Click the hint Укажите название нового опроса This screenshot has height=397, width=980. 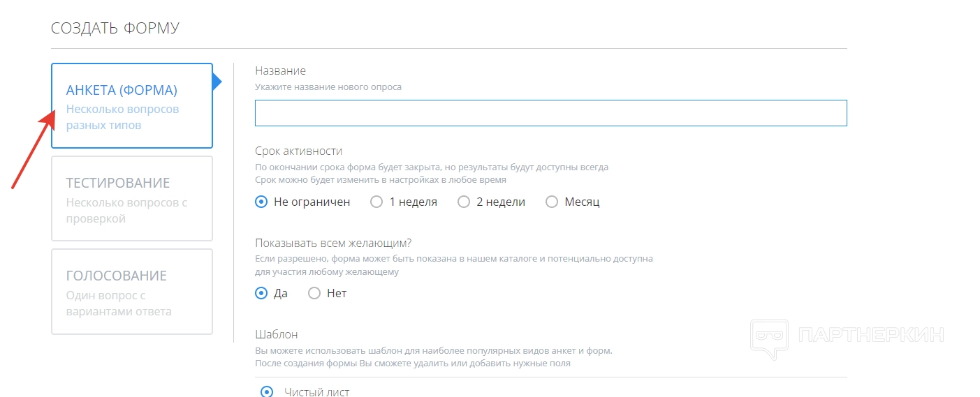(328, 87)
